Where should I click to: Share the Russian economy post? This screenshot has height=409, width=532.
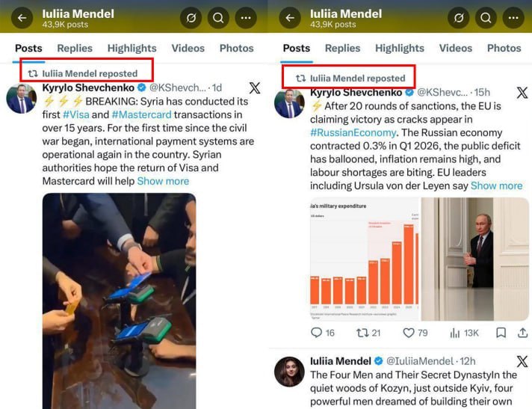coord(522,333)
